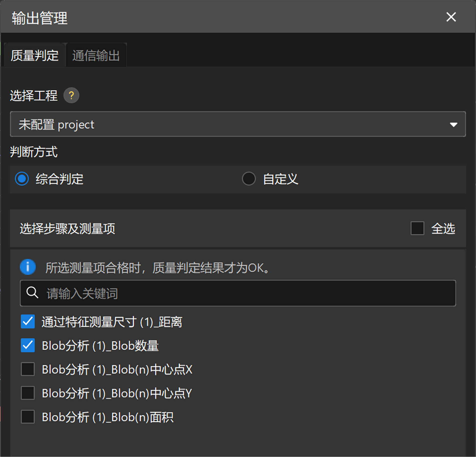Click the blue info icon
This screenshot has height=457, width=476.
point(28,267)
